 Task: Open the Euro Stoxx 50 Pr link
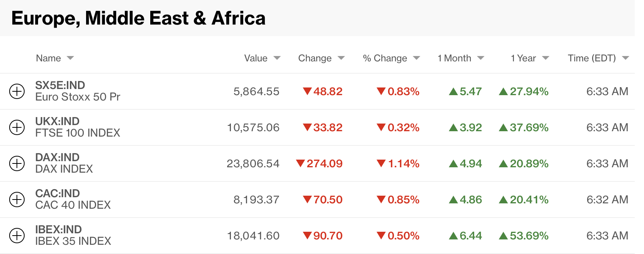coord(78,97)
